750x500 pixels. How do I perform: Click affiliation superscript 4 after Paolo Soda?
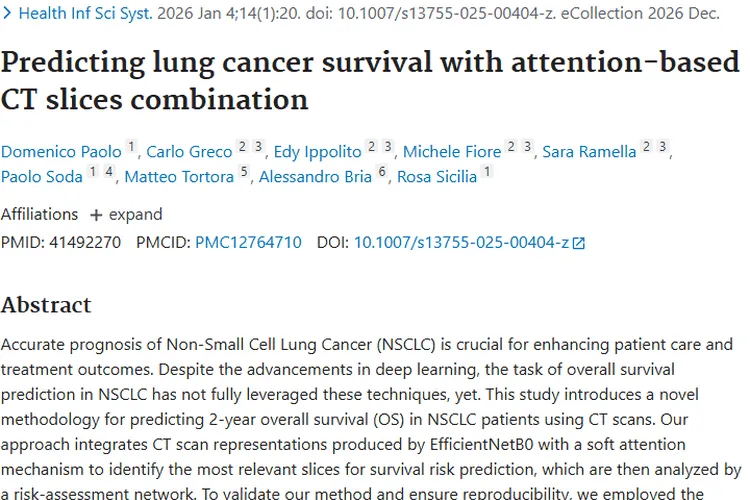110,173
